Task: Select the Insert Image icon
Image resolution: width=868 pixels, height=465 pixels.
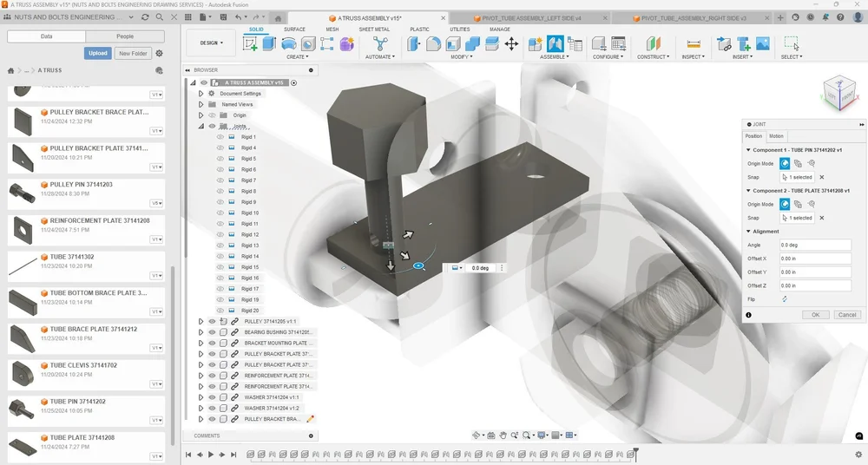Action: pos(763,43)
